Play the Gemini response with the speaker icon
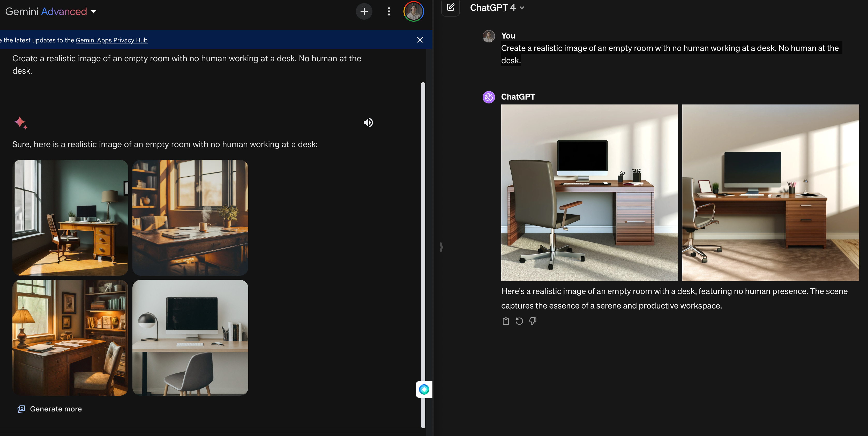 tap(368, 123)
